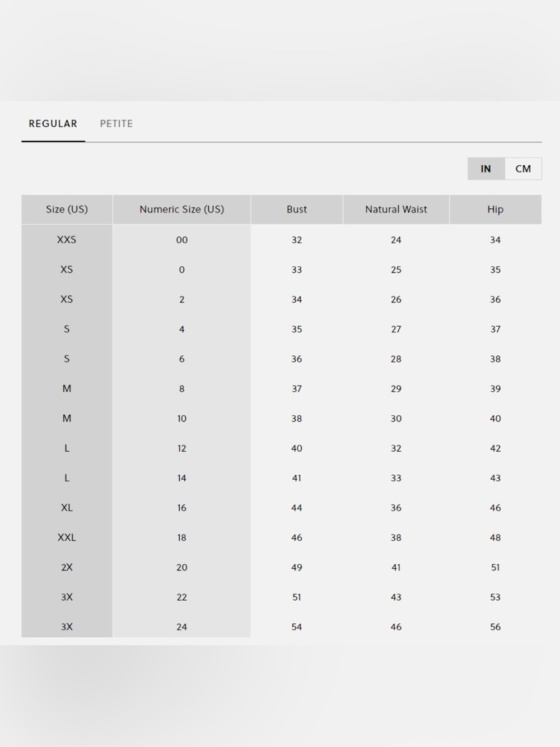Click the Size (US) column header
This screenshot has height=747, width=560.
tap(67, 209)
